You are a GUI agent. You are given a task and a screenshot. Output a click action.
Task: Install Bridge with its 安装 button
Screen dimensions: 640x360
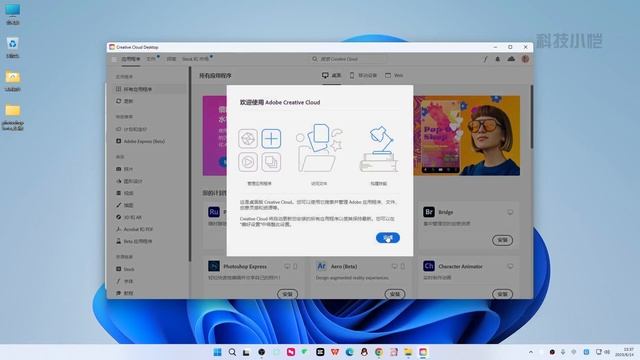502,240
